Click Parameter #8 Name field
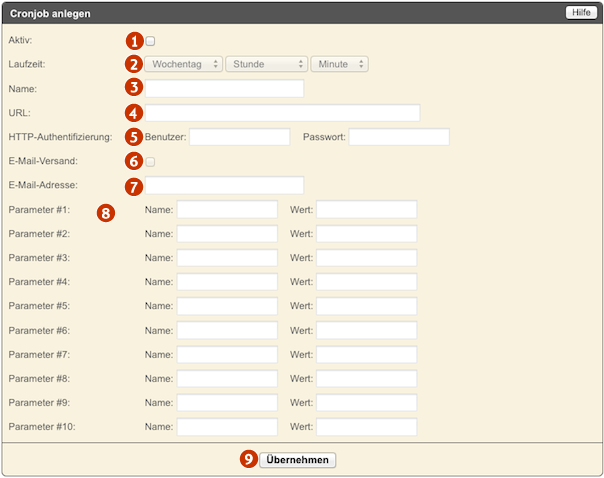 coord(227,379)
